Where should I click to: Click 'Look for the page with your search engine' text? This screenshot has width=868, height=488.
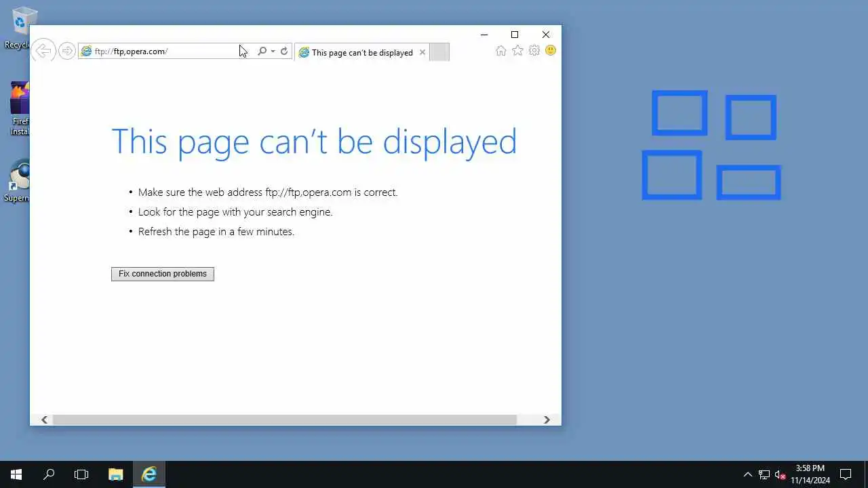pos(235,212)
